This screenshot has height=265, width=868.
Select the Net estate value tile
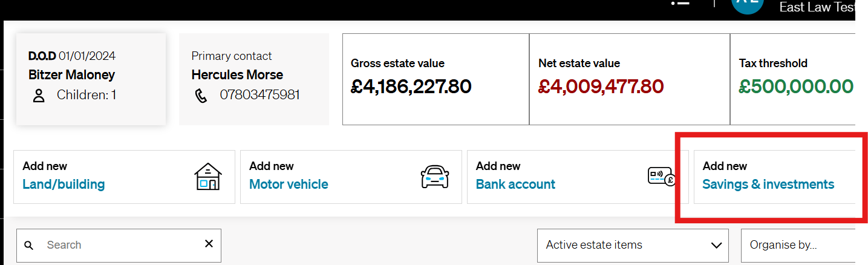pos(630,79)
